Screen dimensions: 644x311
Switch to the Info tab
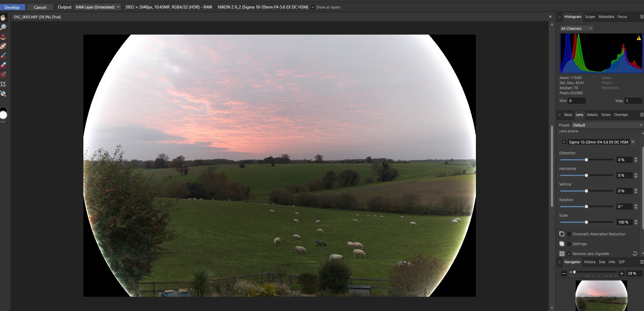612,262
